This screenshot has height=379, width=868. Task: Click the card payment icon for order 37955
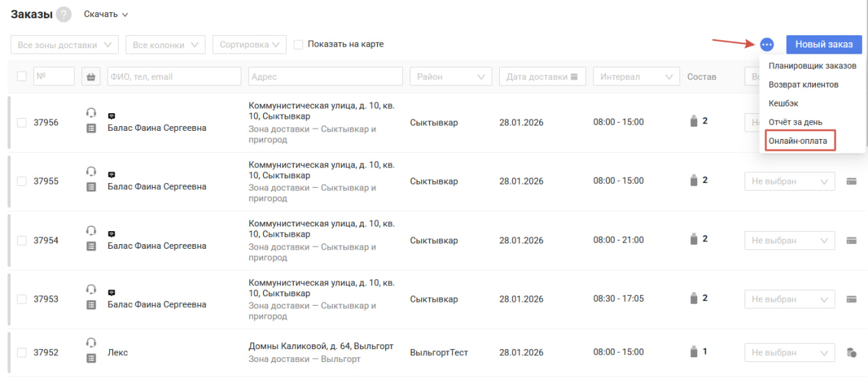[x=851, y=182]
